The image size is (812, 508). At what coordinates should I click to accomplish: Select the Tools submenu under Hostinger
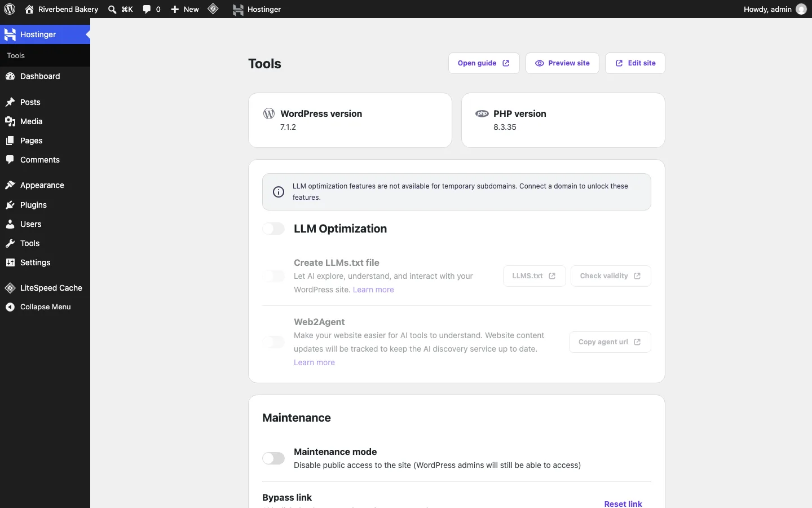pyautogui.click(x=16, y=56)
